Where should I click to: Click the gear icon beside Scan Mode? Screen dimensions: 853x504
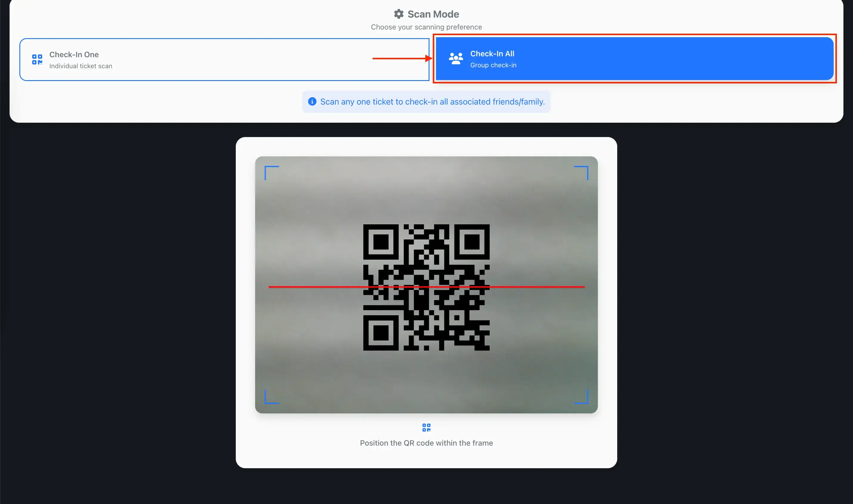(x=398, y=14)
